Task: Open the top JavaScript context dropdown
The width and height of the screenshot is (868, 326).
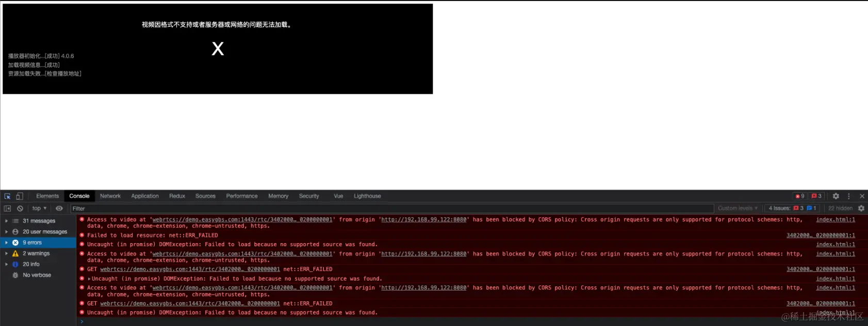Action: click(39, 209)
